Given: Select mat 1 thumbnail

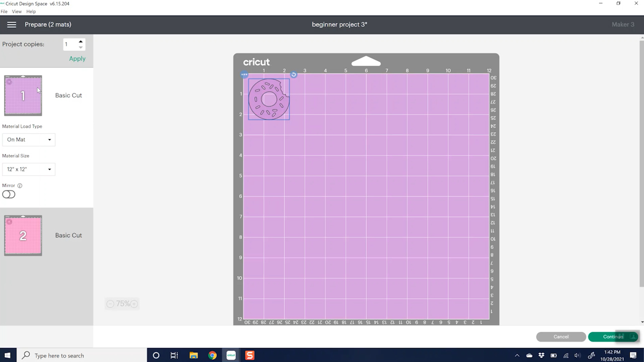Looking at the screenshot, I should pos(23,96).
